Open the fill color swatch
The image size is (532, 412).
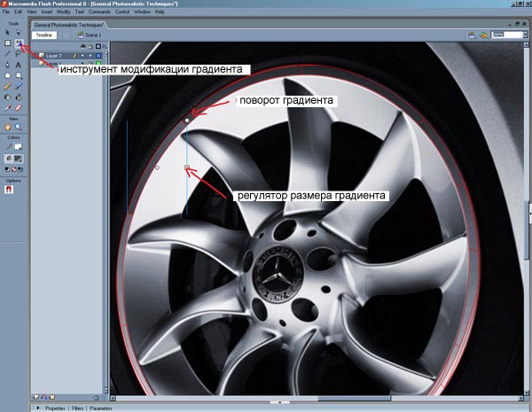tap(18, 159)
